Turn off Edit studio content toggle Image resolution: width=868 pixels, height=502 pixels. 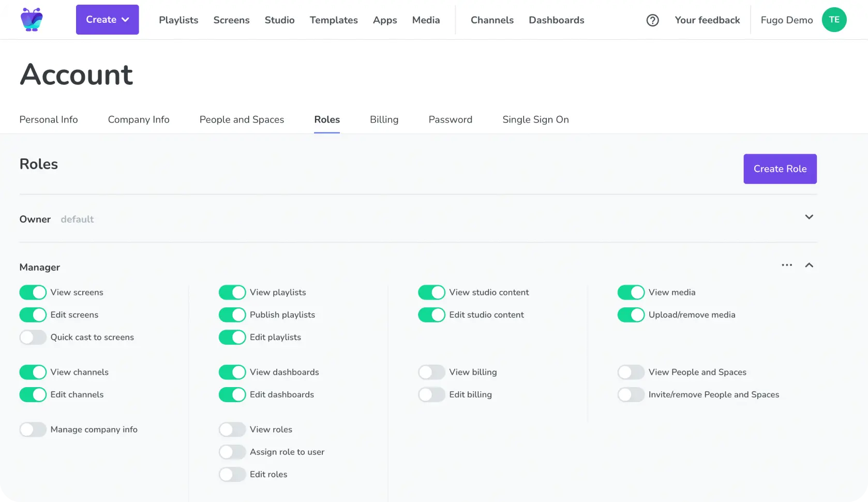tap(431, 315)
